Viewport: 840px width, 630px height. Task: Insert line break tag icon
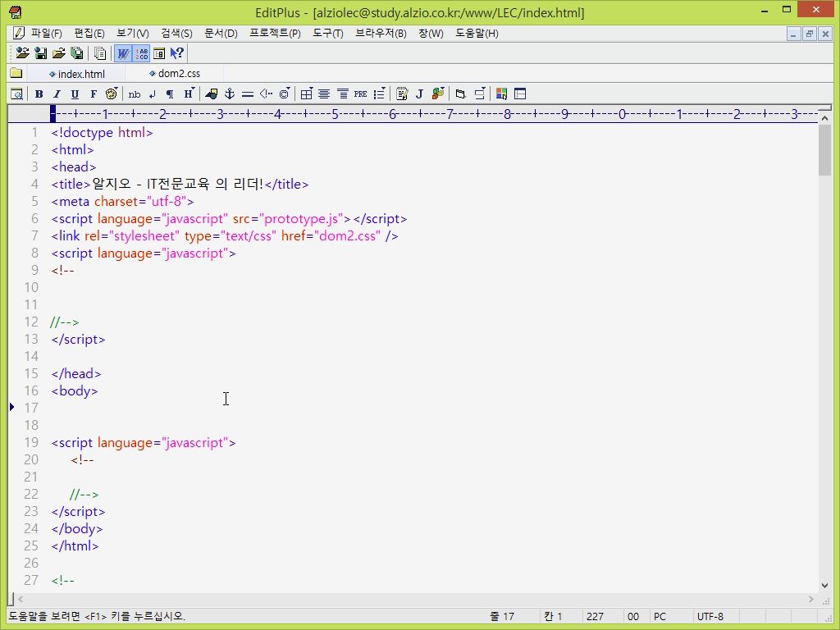153,94
